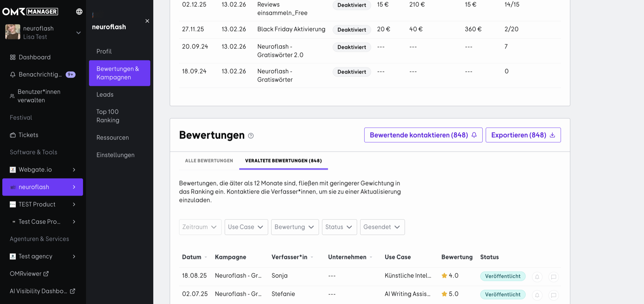Sort table by Verfasser*in column

coord(292,257)
